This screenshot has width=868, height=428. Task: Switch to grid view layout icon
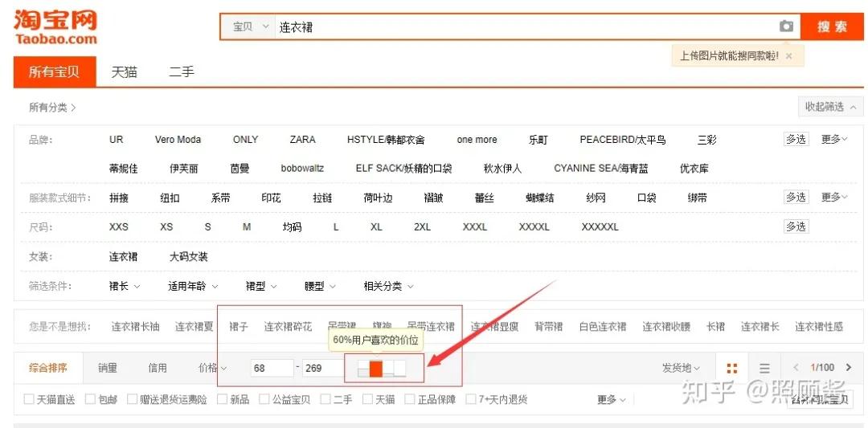732,369
